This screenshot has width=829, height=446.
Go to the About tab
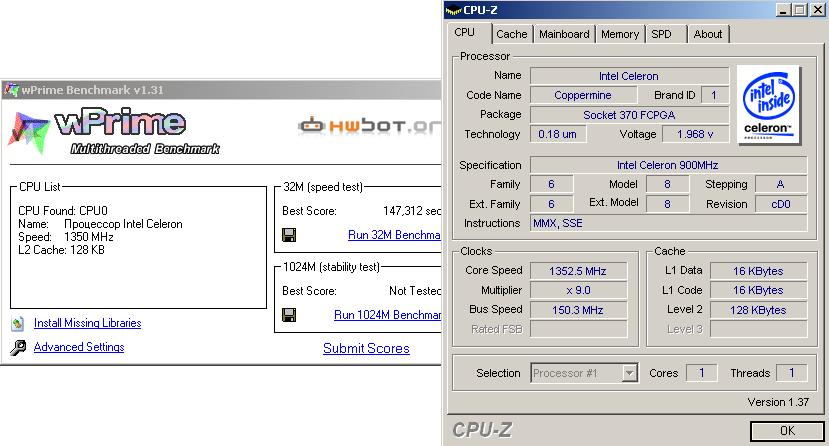(x=708, y=34)
